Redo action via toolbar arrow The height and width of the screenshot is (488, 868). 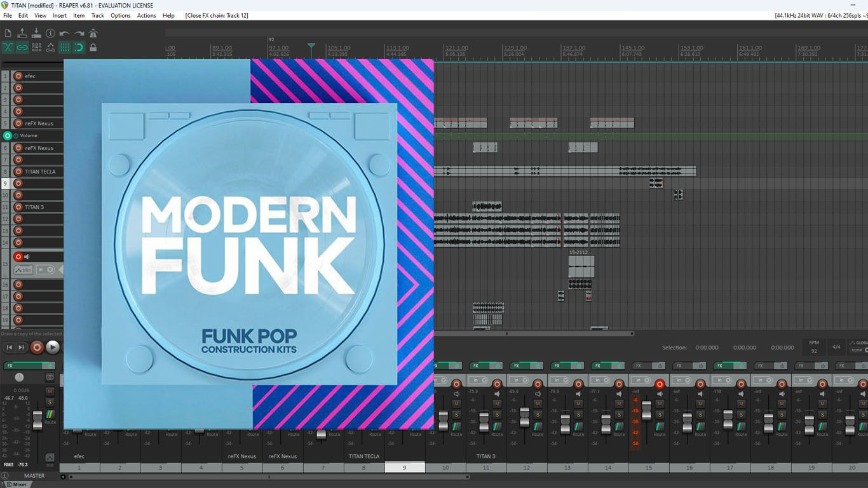[79, 33]
